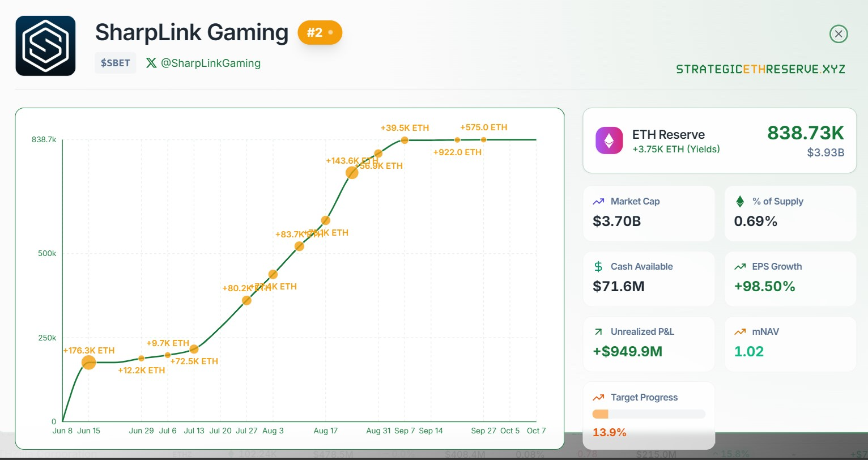Select the growth arrow icon beside EPS Growth
Viewport: 868px width, 460px height.
740,266
